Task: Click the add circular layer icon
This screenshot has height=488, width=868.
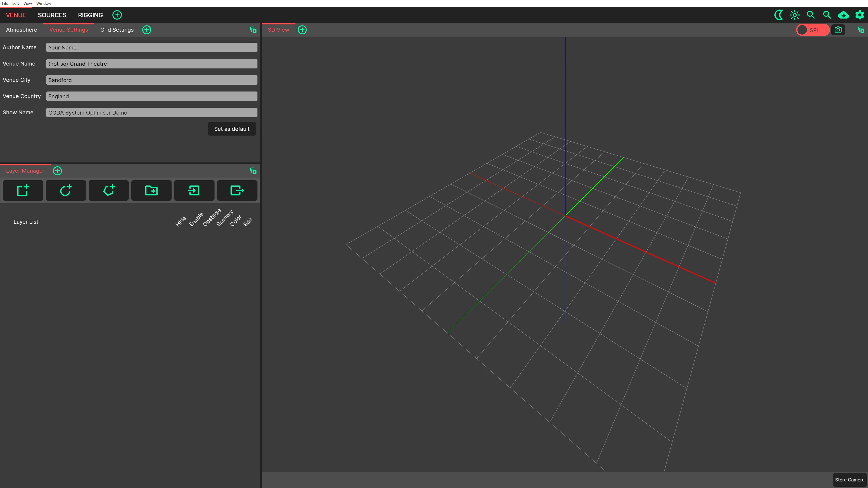Action: click(x=66, y=190)
